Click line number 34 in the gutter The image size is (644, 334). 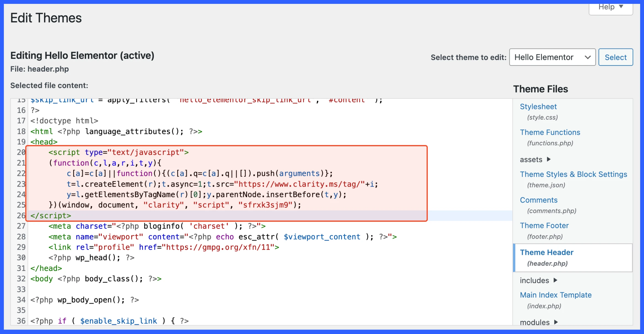21,300
